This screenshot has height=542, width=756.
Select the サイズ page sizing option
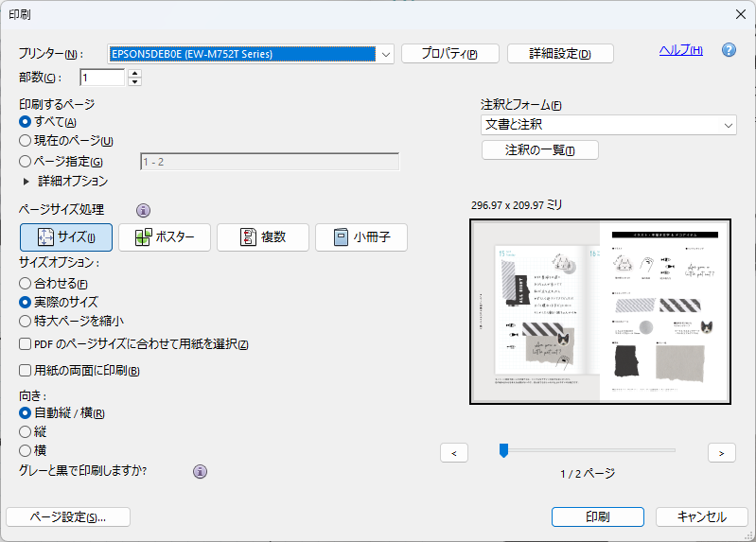pos(66,237)
